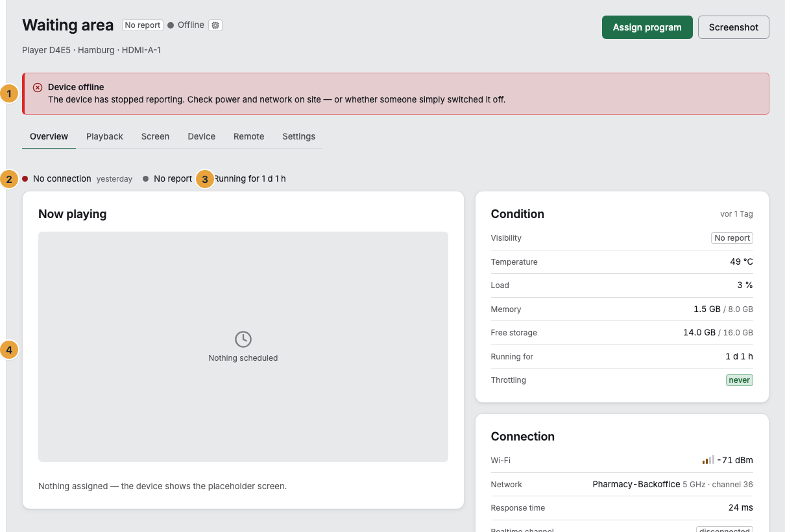Click the Temperature value "49 °C"

tap(742, 262)
